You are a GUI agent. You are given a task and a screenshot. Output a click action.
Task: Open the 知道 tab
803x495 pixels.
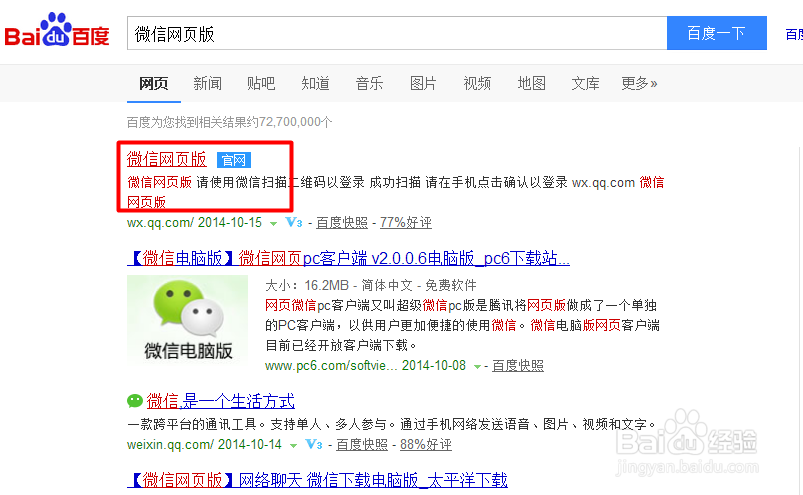pyautogui.click(x=315, y=83)
